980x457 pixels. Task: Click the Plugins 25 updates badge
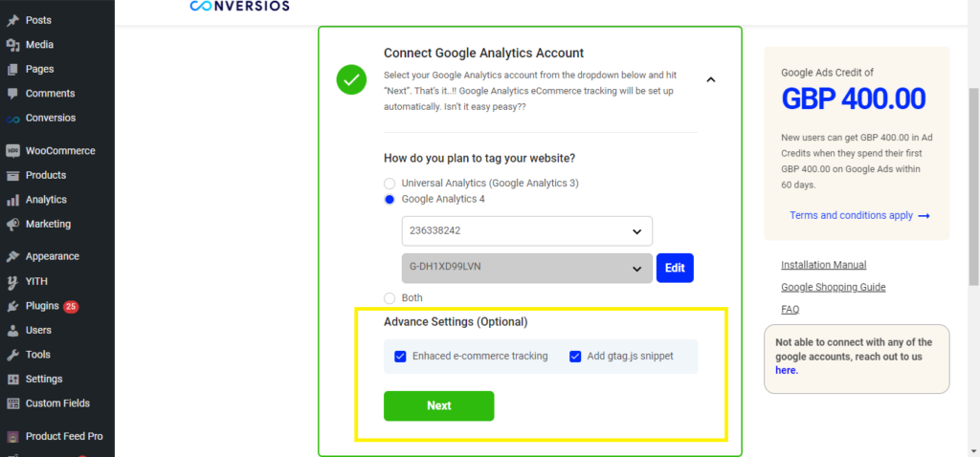[71, 307]
